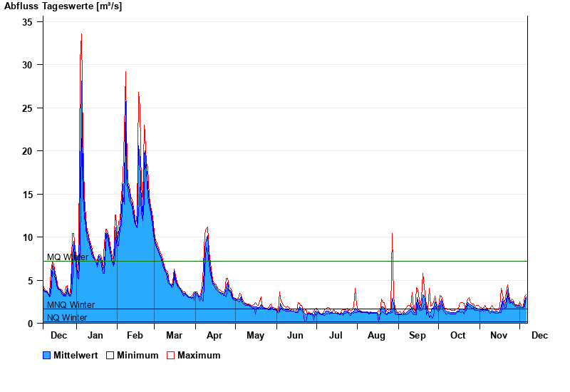Image resolution: width=570 pixels, height=392 pixels.
Task: Click the Apr month axis label
Action: [214, 336]
